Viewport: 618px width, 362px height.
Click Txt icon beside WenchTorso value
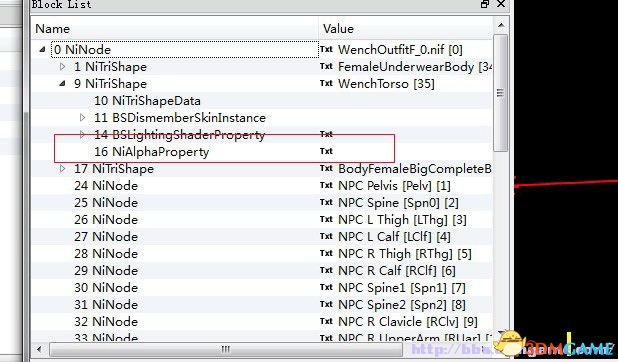tap(326, 83)
